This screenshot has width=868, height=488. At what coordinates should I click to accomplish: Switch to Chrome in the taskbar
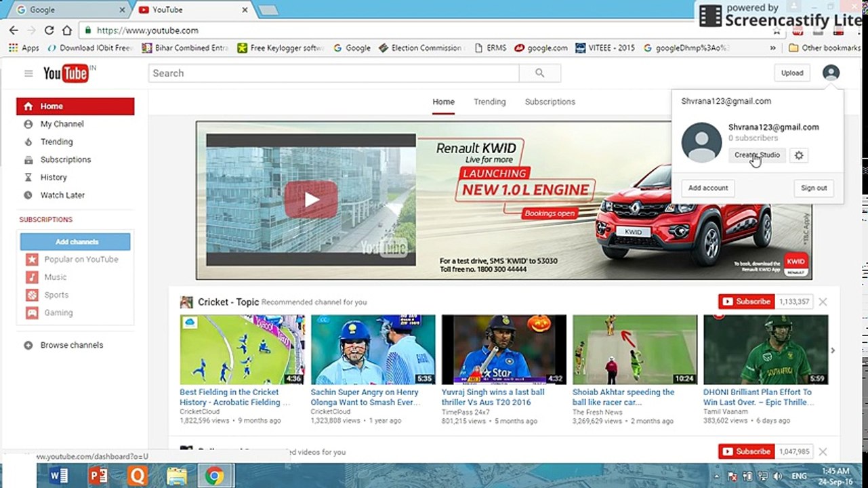click(x=215, y=476)
